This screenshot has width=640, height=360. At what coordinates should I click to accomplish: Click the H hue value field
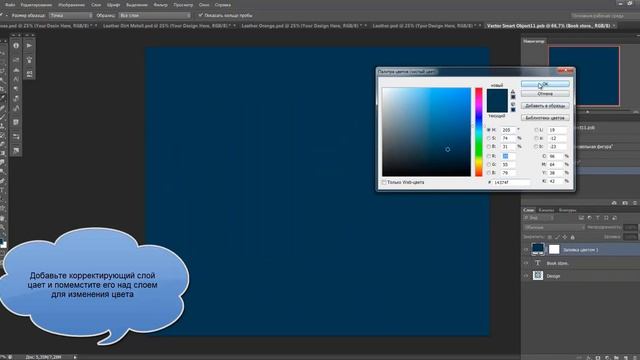pyautogui.click(x=508, y=130)
